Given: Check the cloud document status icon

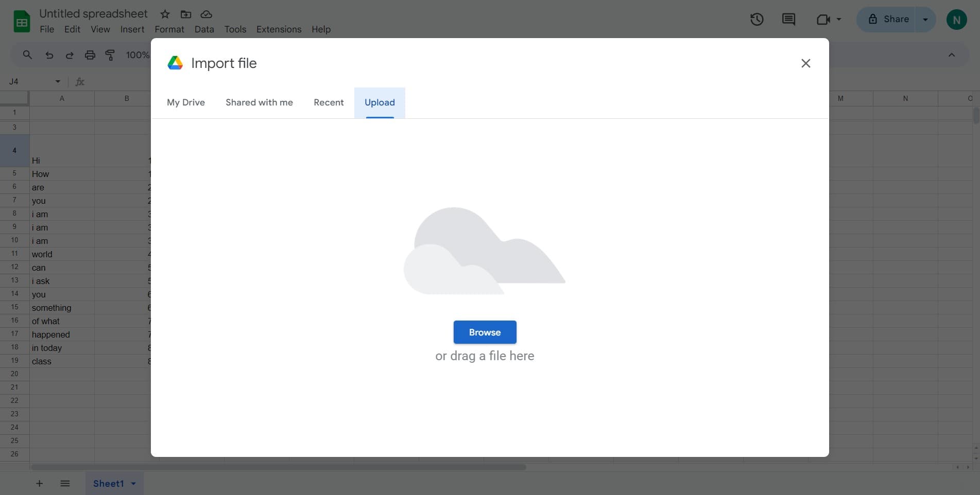Looking at the screenshot, I should point(206,14).
